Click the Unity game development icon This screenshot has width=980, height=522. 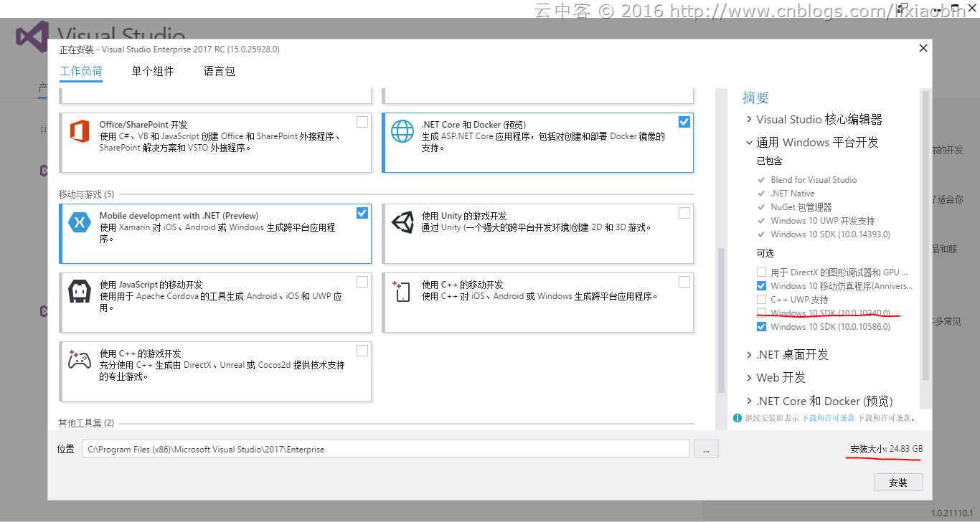(402, 222)
